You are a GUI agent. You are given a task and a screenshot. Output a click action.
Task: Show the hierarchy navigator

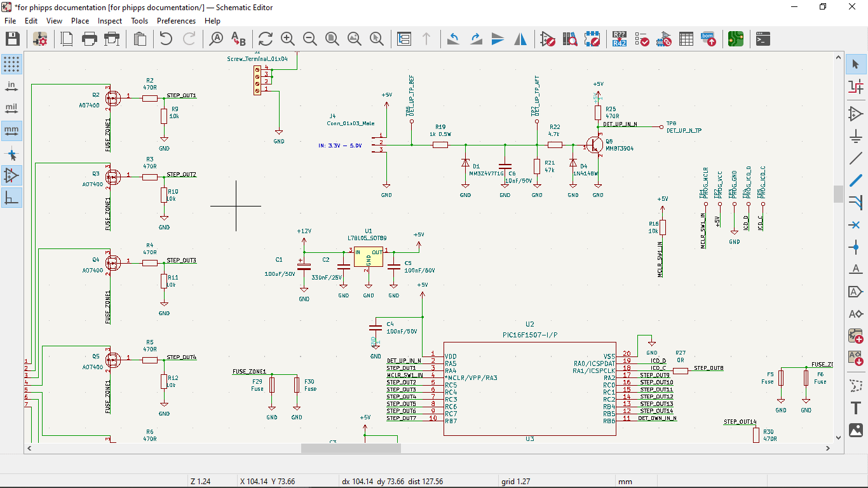coord(403,39)
